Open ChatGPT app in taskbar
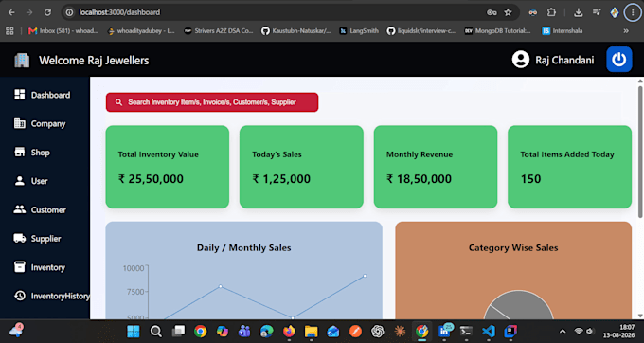The height and width of the screenshot is (343, 644). click(x=378, y=331)
